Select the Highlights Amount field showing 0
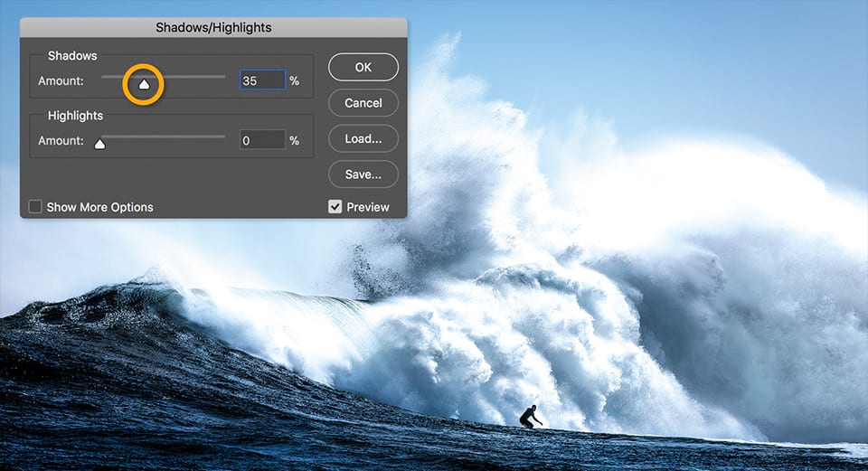The height and width of the screenshot is (471, 868). [262, 140]
